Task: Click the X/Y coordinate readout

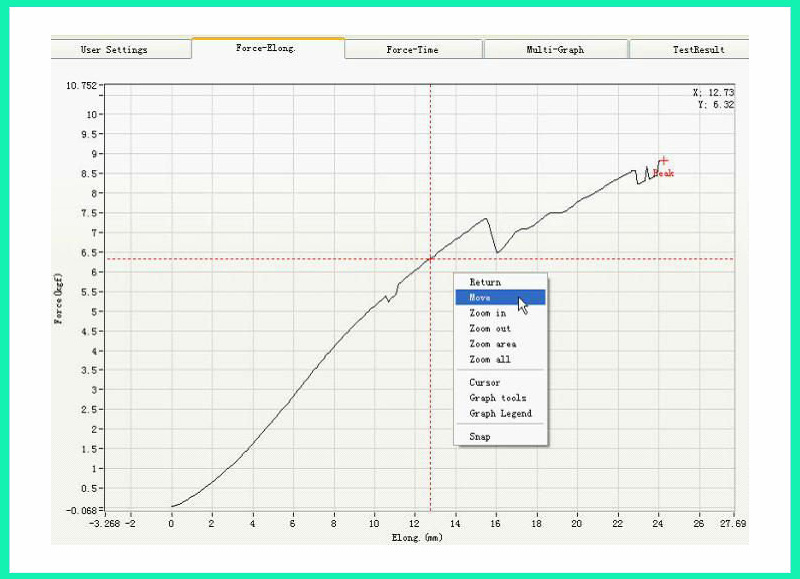Action: pyautogui.click(x=713, y=98)
